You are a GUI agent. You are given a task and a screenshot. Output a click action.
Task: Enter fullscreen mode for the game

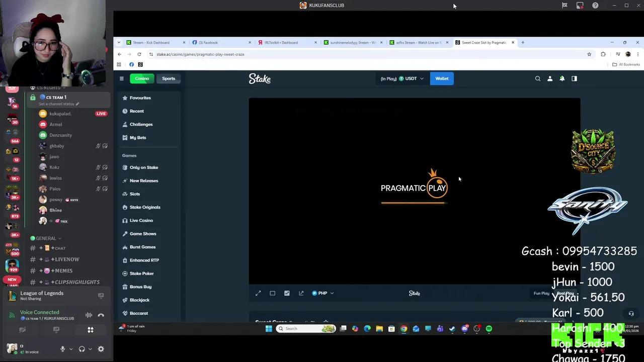258,293
